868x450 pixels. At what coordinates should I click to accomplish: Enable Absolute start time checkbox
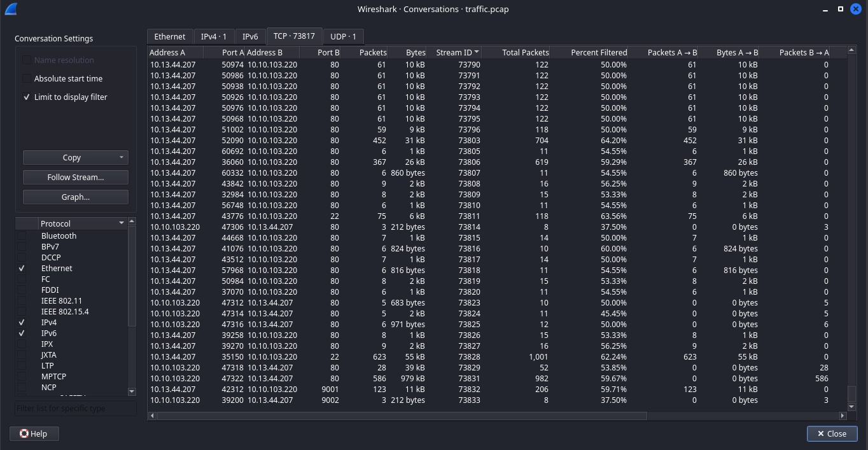click(26, 78)
